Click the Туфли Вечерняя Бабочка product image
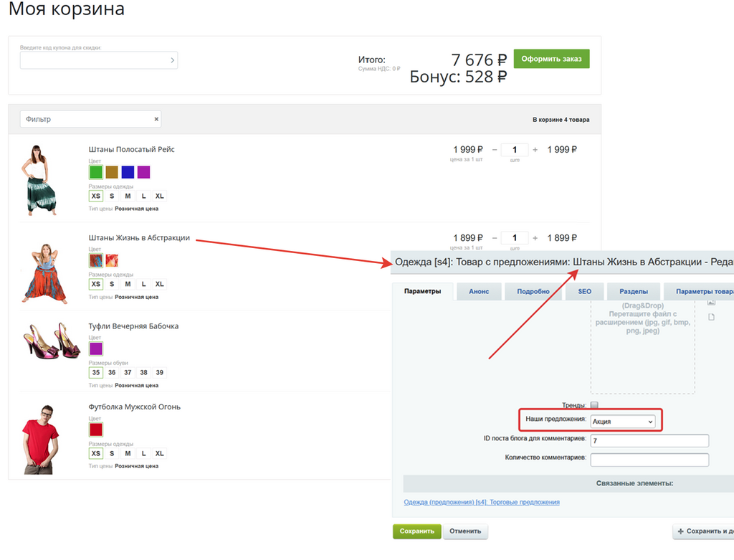 pyautogui.click(x=54, y=341)
